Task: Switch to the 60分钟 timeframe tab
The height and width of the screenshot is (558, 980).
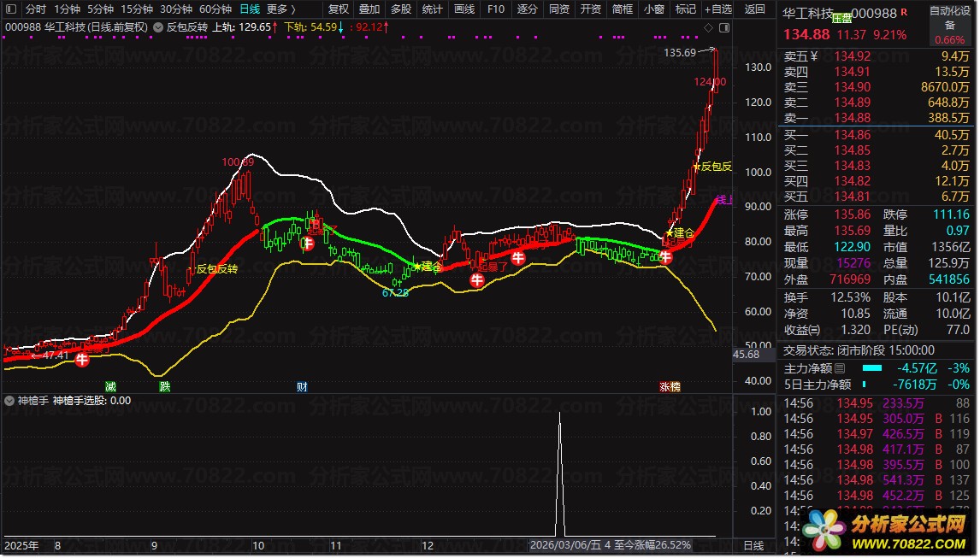Action: click(x=215, y=9)
